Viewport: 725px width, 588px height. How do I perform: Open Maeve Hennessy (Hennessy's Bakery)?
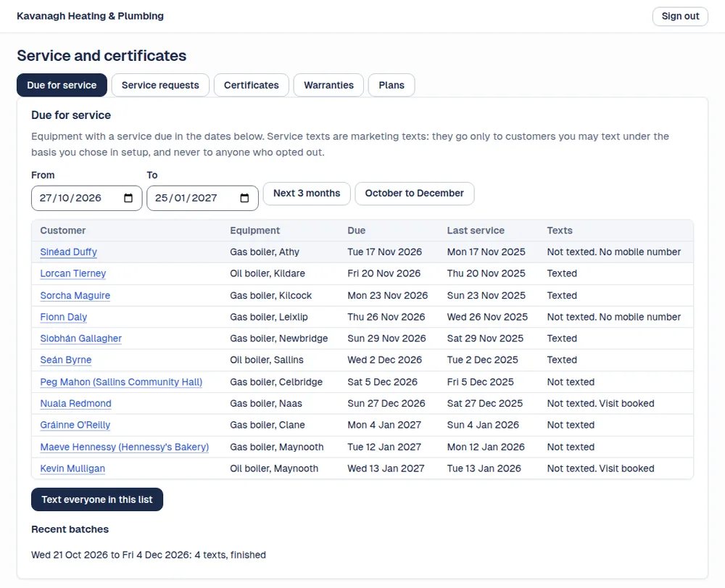[x=125, y=447]
